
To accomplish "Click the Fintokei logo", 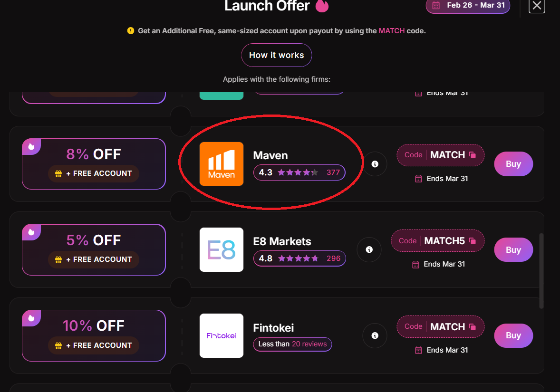I will [222, 335].
